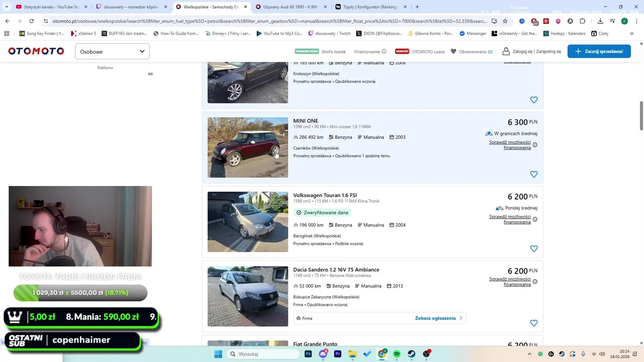Click the red B extension icon
This screenshot has width=644, height=362.
[546, 21]
